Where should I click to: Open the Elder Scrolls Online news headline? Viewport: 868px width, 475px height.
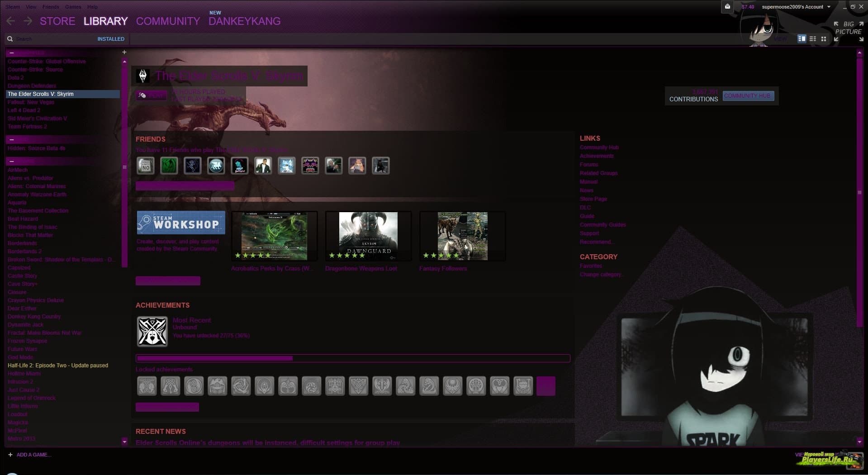coord(268,442)
